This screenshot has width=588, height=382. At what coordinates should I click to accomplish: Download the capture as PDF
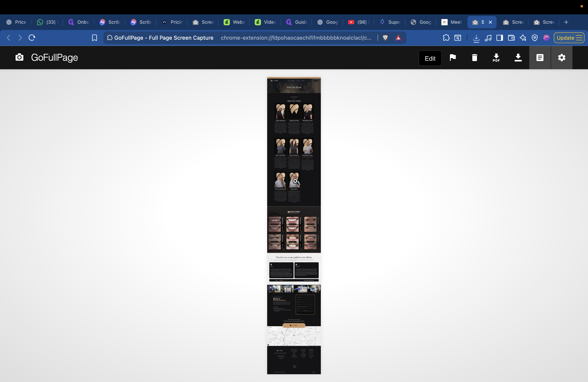click(496, 58)
